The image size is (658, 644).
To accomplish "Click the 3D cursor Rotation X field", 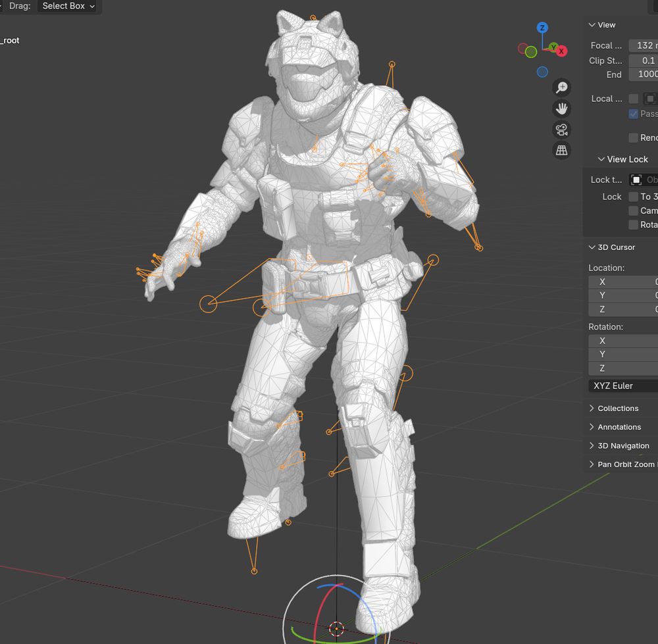I will point(623,341).
